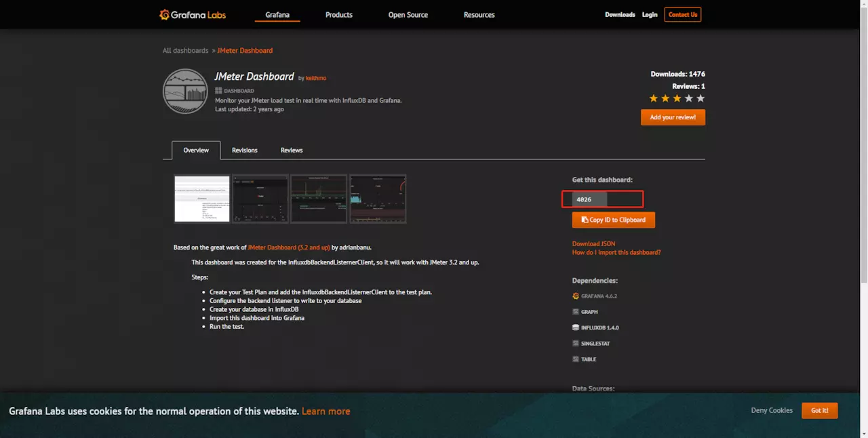
Task: Click the dashboard type icon
Action: (x=218, y=90)
